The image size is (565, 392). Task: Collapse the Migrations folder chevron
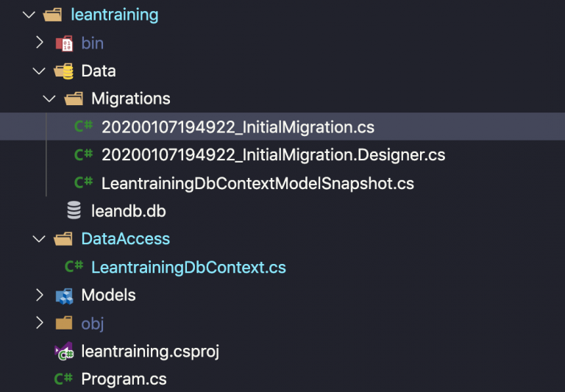coord(49,99)
